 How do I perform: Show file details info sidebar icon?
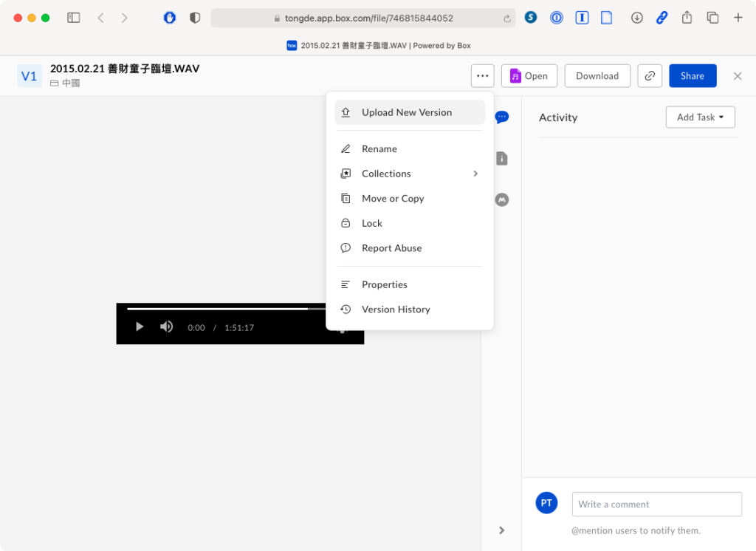click(x=502, y=158)
